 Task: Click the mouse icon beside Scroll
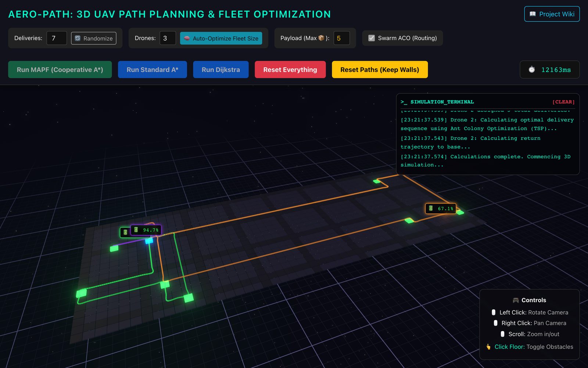coord(502,334)
